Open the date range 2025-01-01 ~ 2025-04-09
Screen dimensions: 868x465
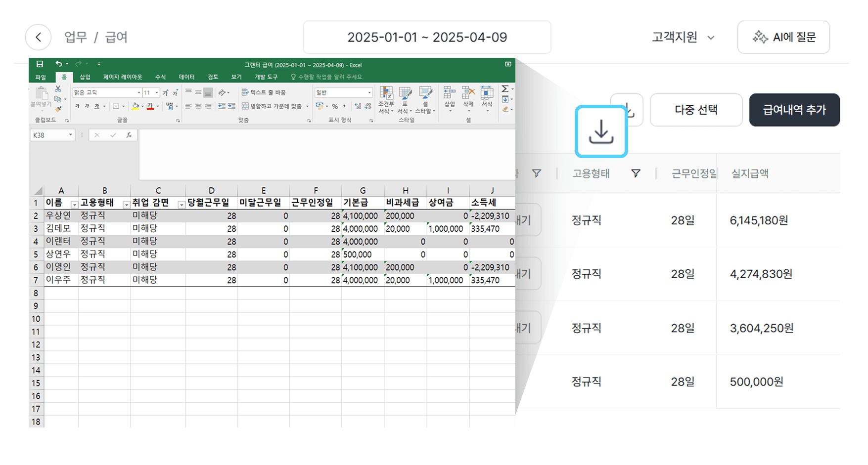pos(427,37)
